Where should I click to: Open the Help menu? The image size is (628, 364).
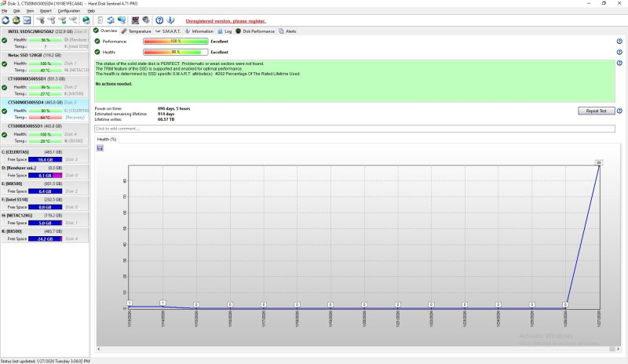click(x=91, y=11)
